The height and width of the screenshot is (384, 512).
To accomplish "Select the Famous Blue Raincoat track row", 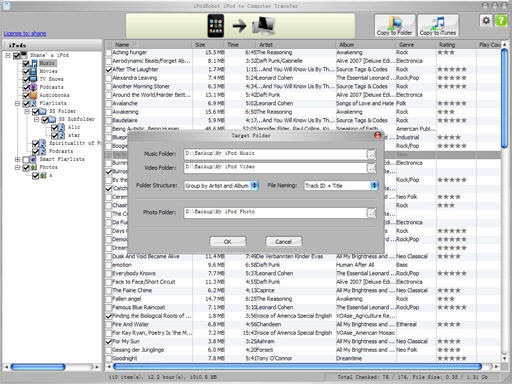I will point(303,307).
